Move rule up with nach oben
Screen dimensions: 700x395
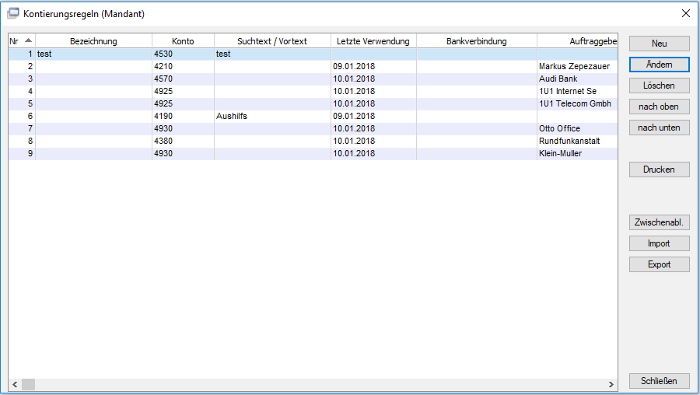[659, 107]
